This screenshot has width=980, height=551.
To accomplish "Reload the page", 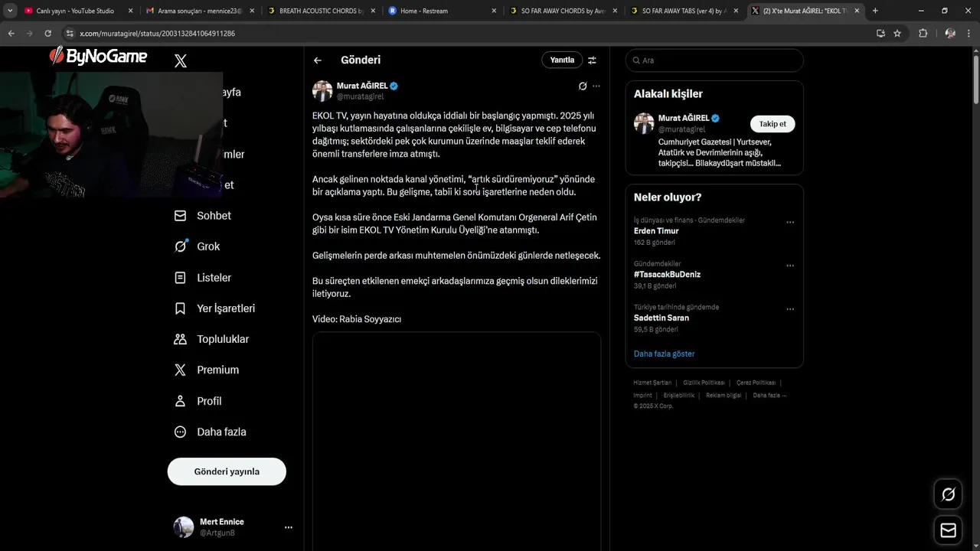I will (48, 34).
